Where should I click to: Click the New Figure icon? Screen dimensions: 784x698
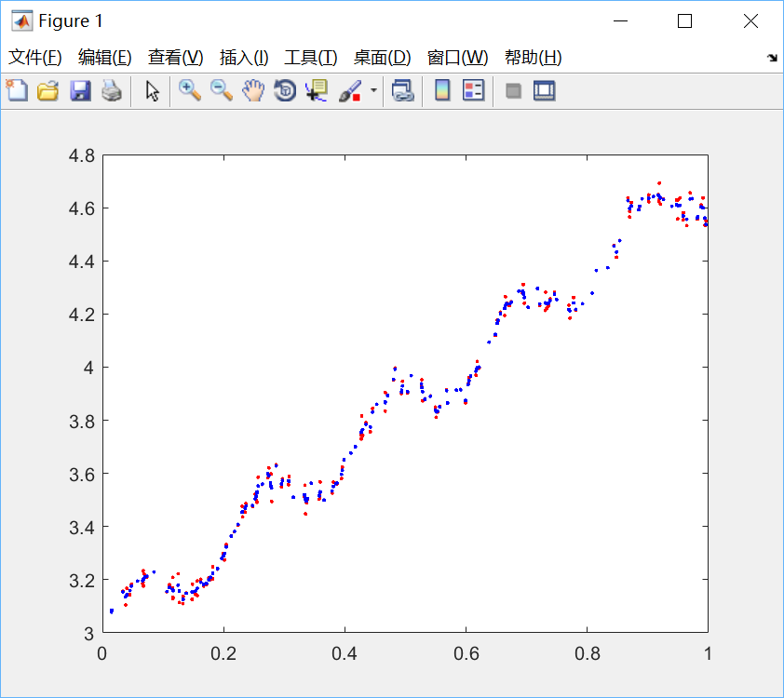coord(17,91)
